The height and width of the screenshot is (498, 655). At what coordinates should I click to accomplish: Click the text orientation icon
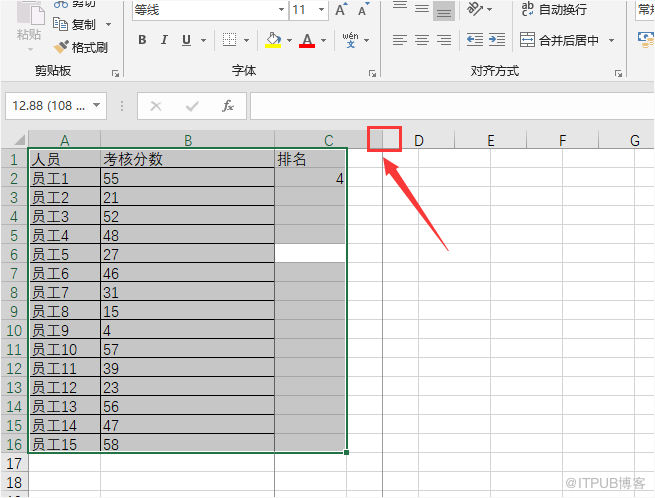pyautogui.click(x=475, y=9)
